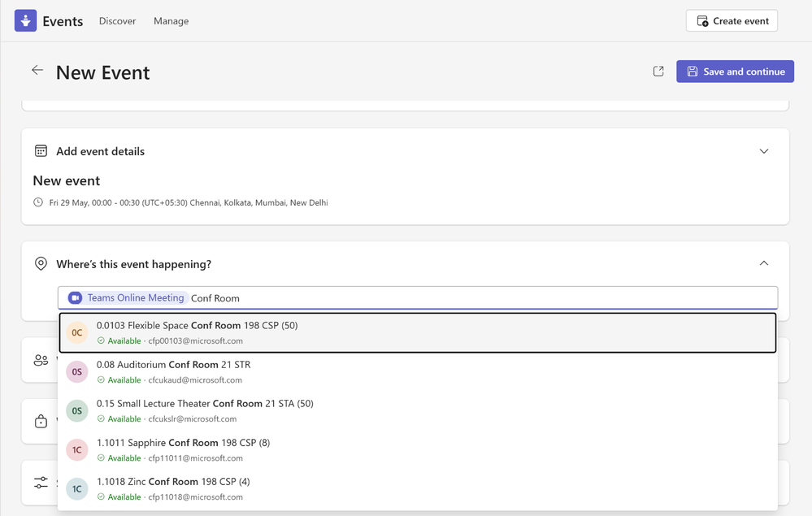
Task: Click cfcukaud@microsoft.com email text
Action: 195,379
